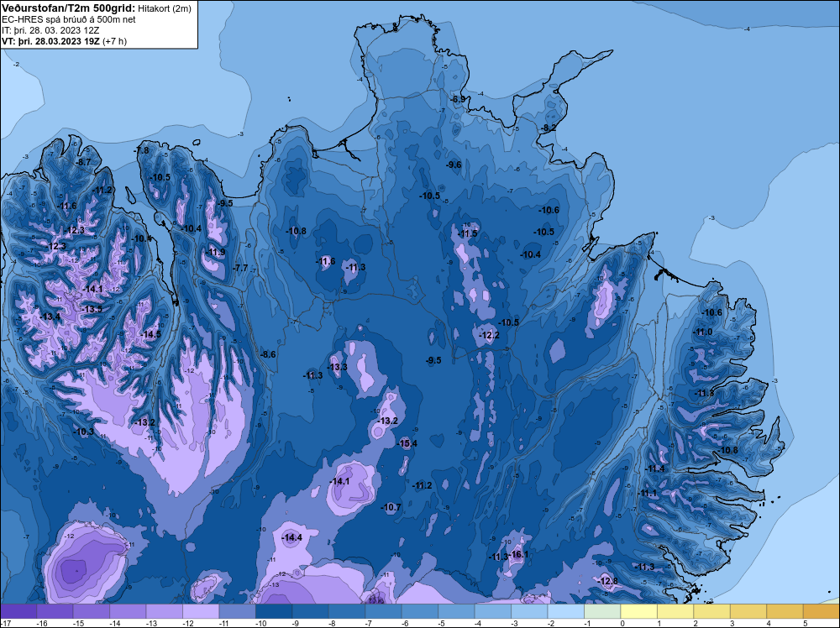Click the '-11.0' temperature label on map

tap(703, 332)
